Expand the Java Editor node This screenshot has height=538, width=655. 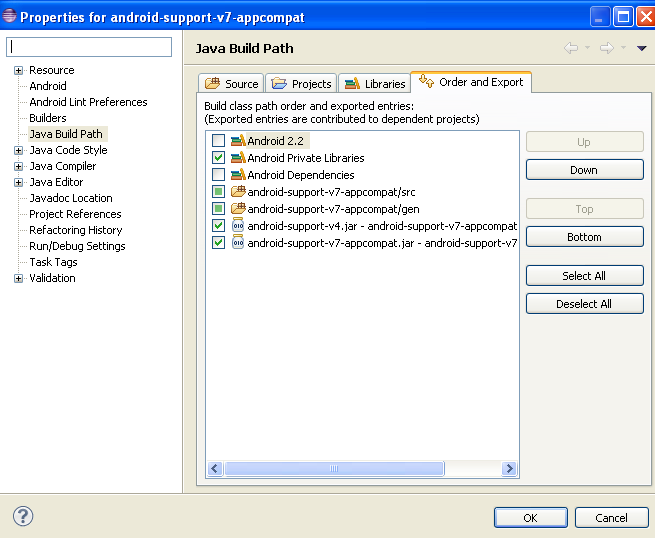[18, 182]
